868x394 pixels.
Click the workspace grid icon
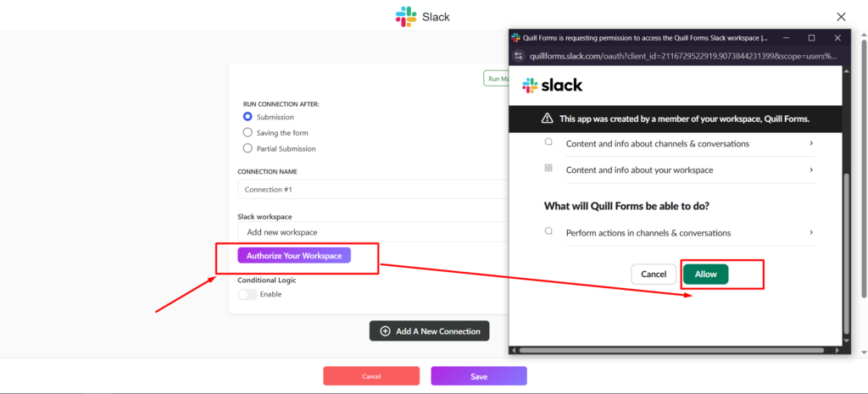point(548,168)
